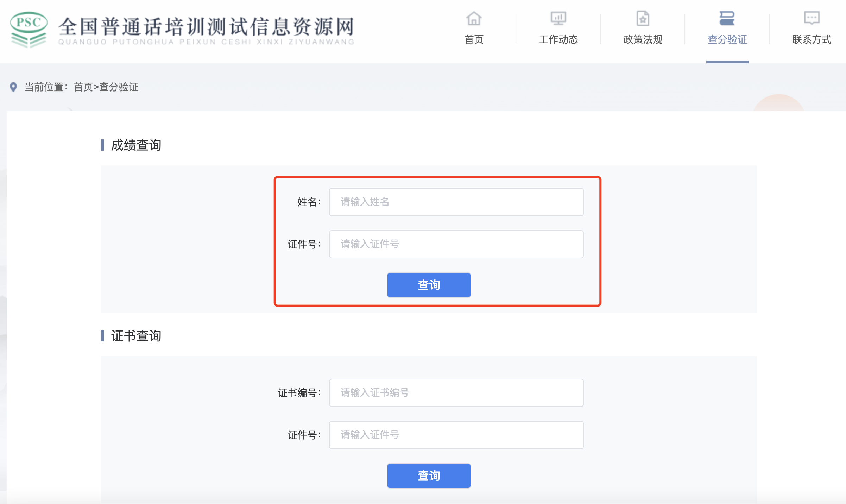Image resolution: width=846 pixels, height=504 pixels.
Task: Click the 查分验证 tab label
Action: point(727,39)
